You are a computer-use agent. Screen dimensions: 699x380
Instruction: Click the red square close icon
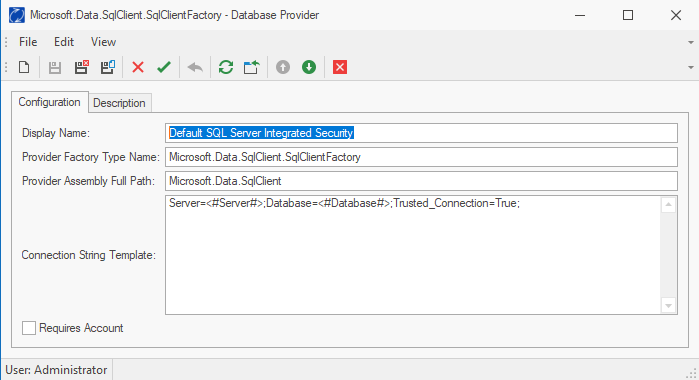(340, 67)
